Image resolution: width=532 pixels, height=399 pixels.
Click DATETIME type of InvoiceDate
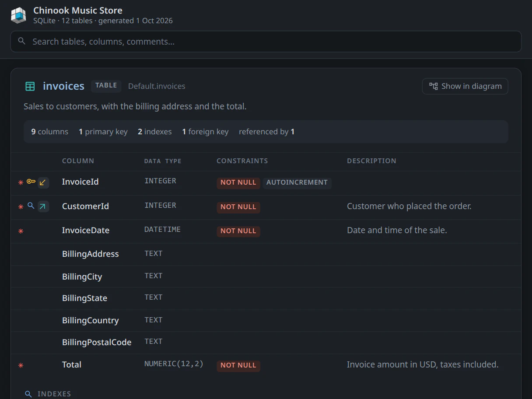point(162,229)
